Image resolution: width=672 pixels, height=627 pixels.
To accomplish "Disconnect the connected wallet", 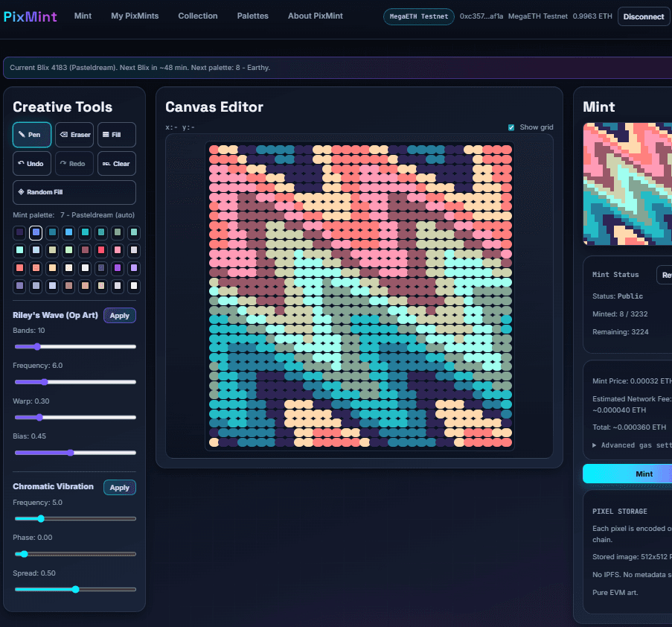I will [x=643, y=16].
